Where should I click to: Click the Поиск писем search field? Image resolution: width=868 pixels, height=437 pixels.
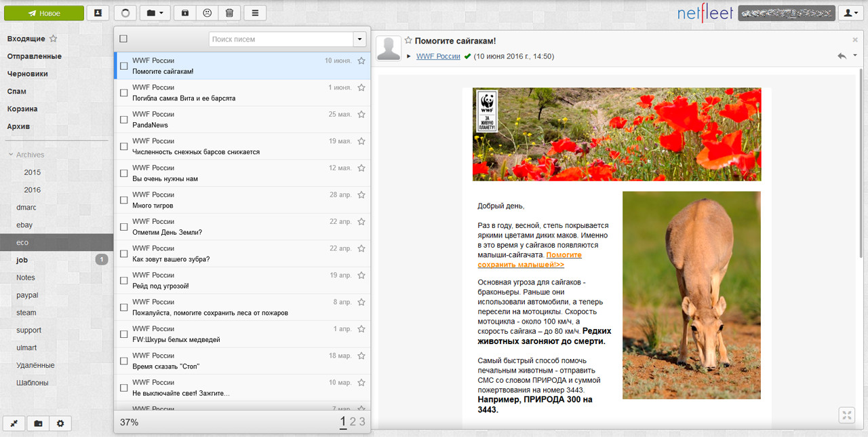pos(281,39)
